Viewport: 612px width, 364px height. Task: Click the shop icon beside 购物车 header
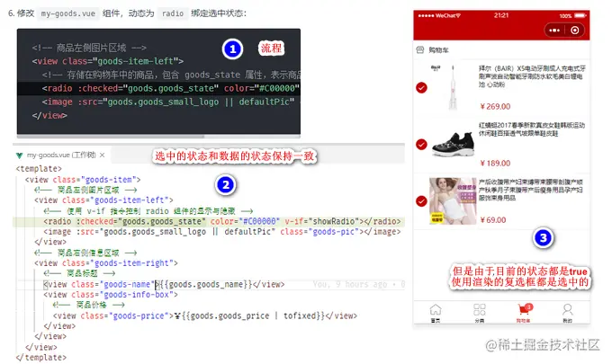click(420, 50)
